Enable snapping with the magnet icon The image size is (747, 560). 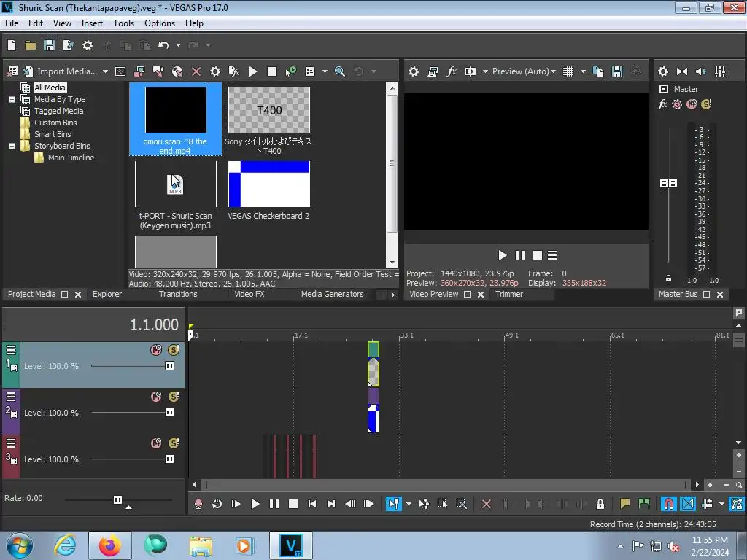669,504
